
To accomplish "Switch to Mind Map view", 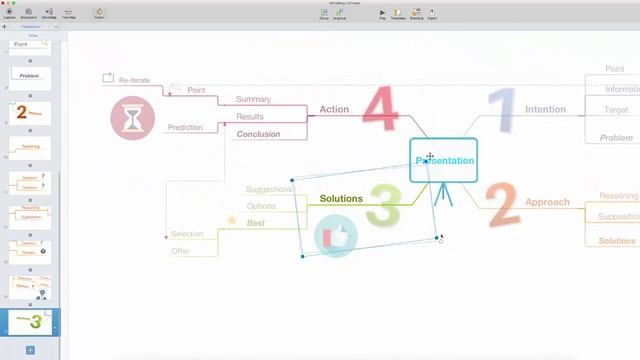I will 49,13.
